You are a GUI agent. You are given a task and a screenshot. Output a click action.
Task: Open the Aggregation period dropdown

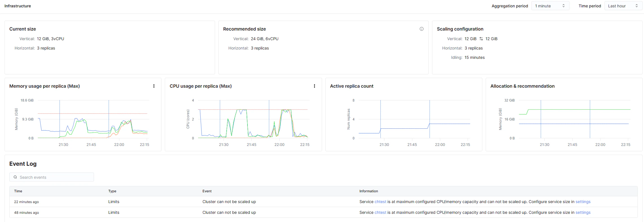pyautogui.click(x=550, y=6)
